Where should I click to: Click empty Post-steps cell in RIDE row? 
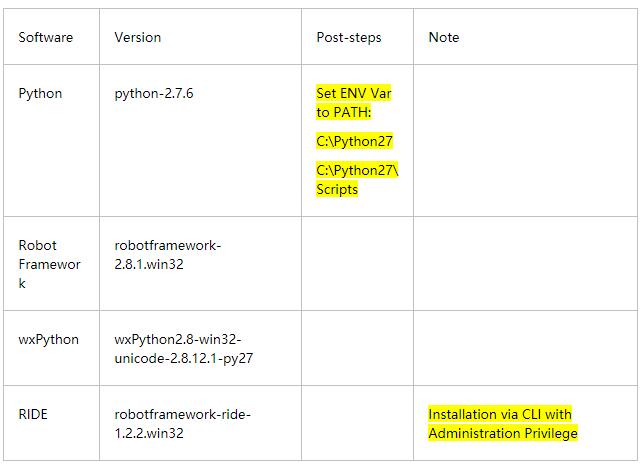(x=357, y=423)
